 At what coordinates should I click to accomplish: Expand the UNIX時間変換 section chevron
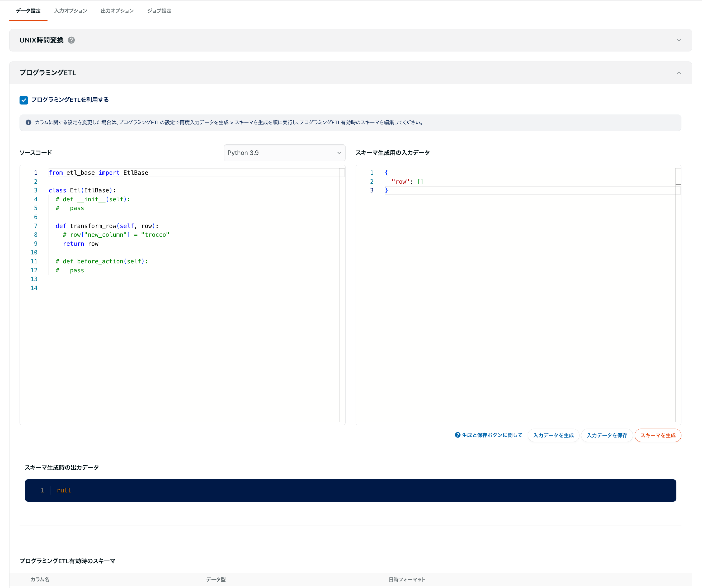click(x=679, y=40)
